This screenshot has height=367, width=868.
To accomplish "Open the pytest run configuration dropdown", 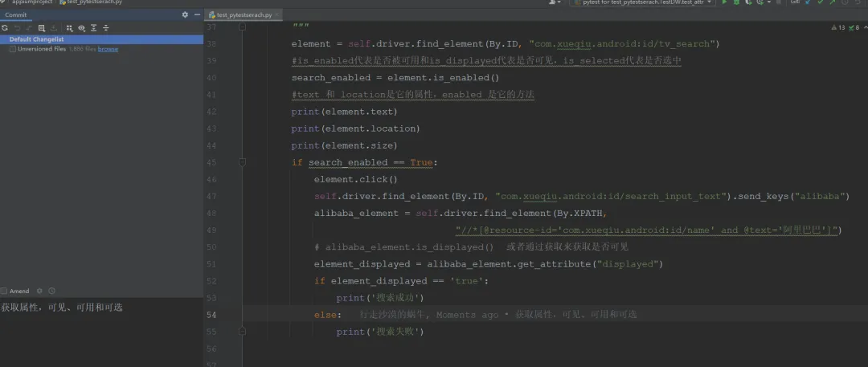I will point(641,2).
